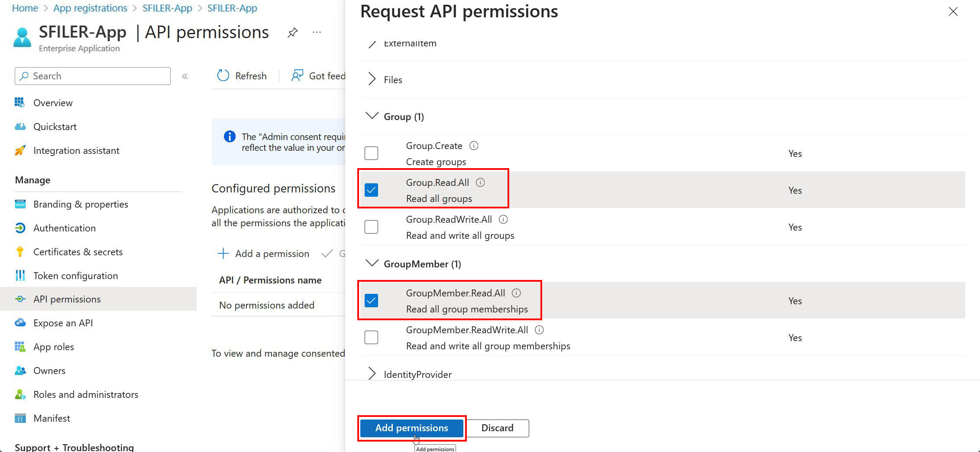The width and height of the screenshot is (980, 452).
Task: Click the Discard button
Action: pyautogui.click(x=497, y=428)
